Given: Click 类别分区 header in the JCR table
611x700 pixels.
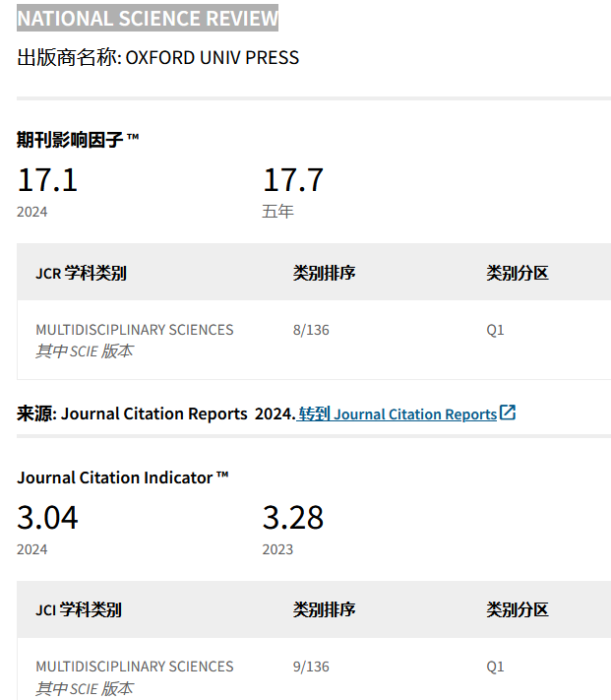Looking at the screenshot, I should click(x=517, y=273).
